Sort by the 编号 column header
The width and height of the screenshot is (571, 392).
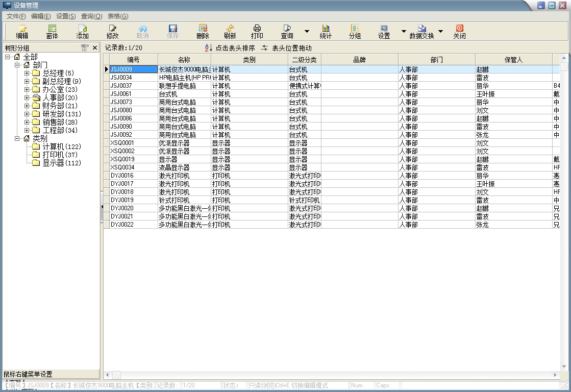(x=134, y=60)
